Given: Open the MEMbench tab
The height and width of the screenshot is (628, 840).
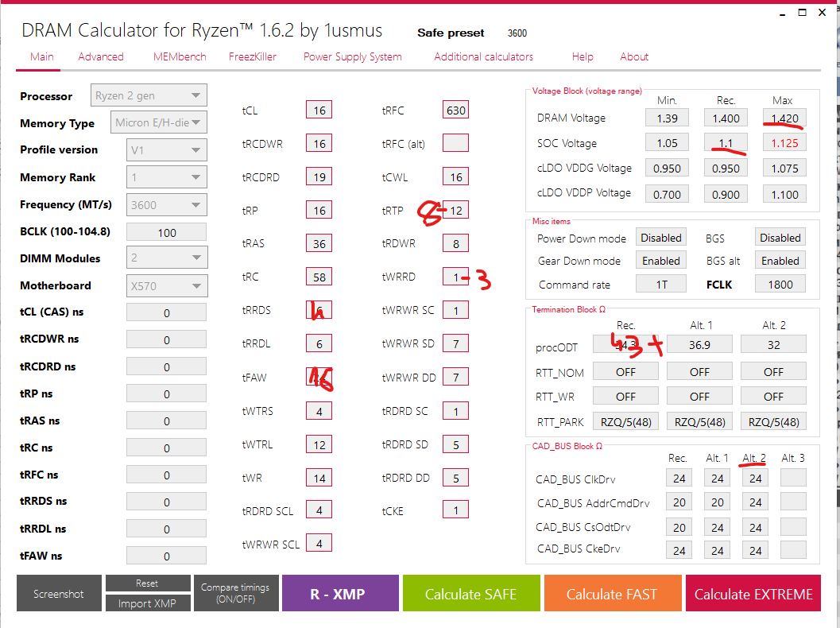Looking at the screenshot, I should point(180,56).
